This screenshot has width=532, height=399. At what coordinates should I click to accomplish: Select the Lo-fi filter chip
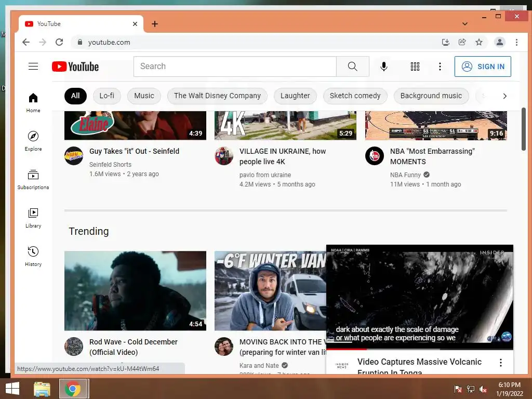(x=107, y=96)
